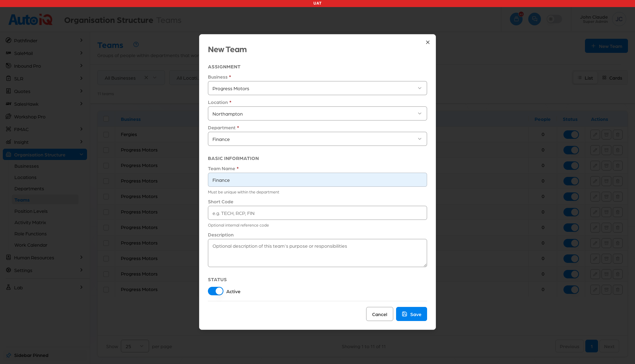
Task: Click the FIMAC icon in sidebar
Action: (x=8, y=129)
